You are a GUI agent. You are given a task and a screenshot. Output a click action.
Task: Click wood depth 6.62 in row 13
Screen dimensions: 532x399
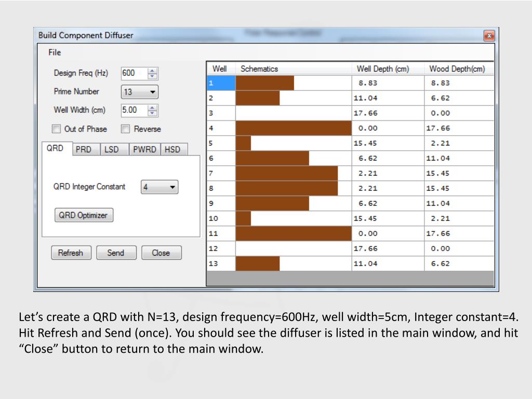459,263
